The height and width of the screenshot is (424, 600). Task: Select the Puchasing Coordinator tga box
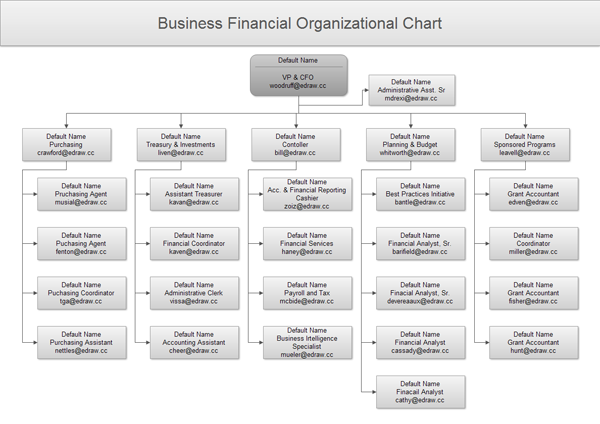click(80, 292)
